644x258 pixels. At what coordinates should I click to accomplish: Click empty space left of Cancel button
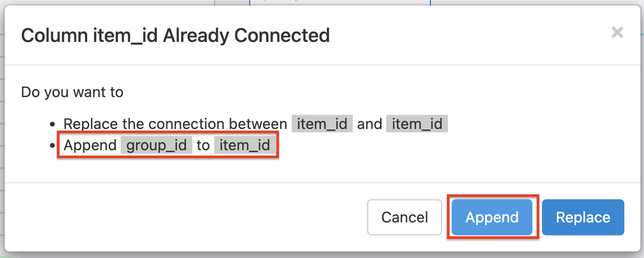pyautogui.click(x=213, y=217)
